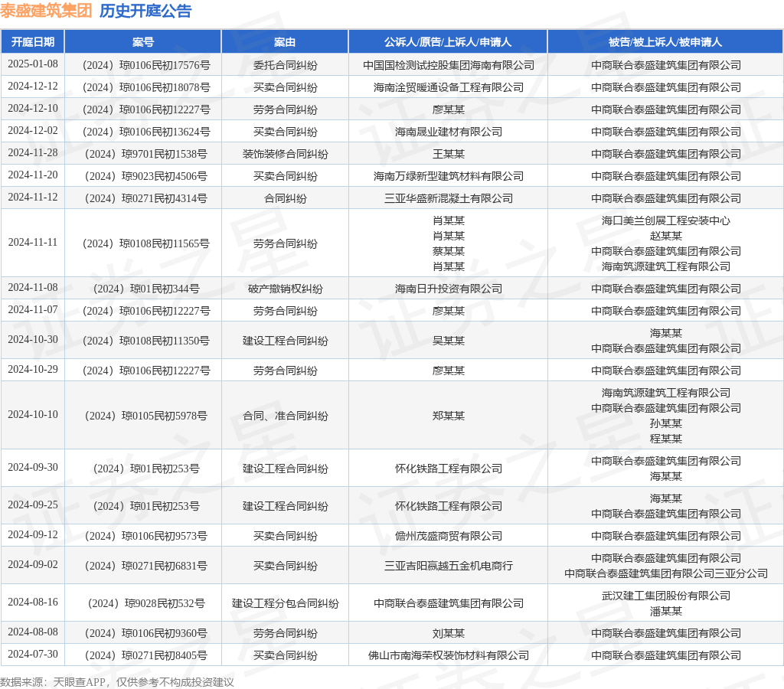Select date cell 2024-09-30
Screen dimensions: 784x689
pyautogui.click(x=33, y=468)
